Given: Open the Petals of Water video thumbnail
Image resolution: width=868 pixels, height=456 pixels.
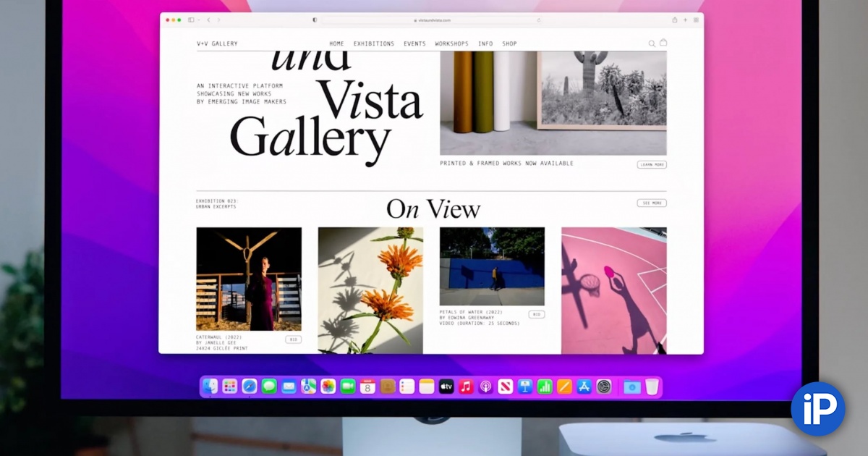Looking at the screenshot, I should coord(492,266).
